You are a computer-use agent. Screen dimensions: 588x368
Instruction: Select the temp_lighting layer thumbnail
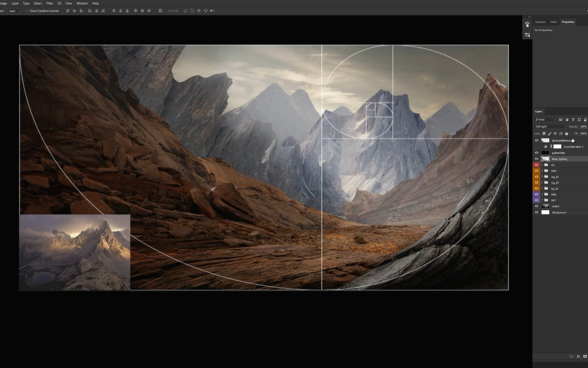[546, 159]
